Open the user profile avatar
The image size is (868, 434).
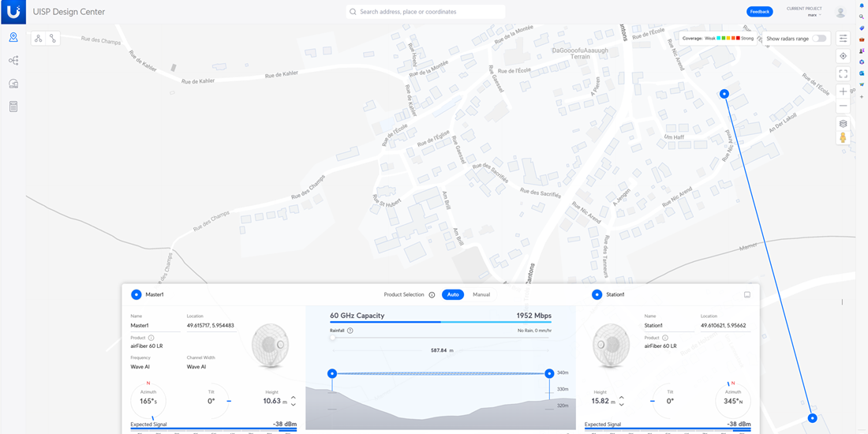pos(840,12)
